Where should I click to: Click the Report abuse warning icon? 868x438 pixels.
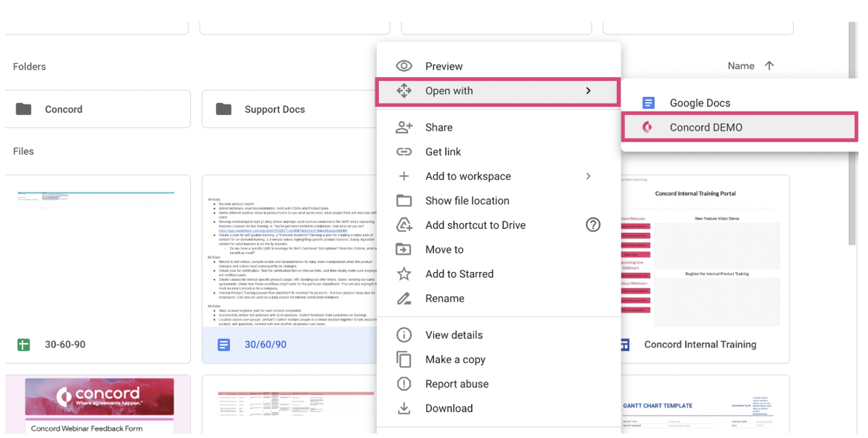(x=404, y=384)
